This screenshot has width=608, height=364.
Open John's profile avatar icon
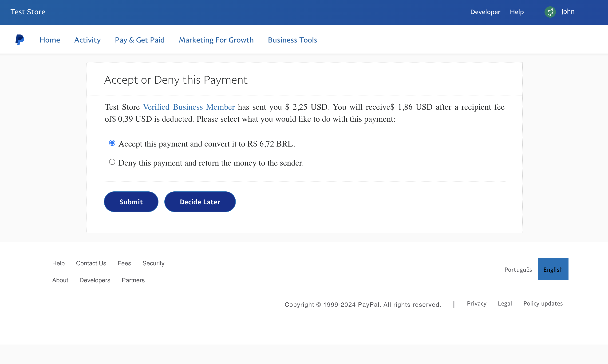[x=550, y=12]
